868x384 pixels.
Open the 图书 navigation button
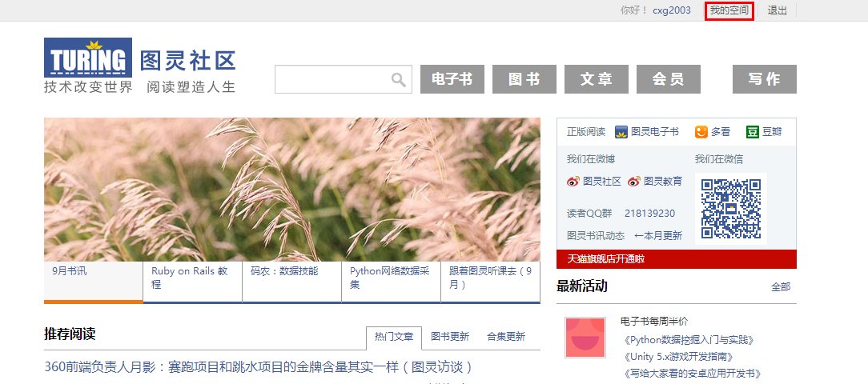pyautogui.click(x=524, y=79)
